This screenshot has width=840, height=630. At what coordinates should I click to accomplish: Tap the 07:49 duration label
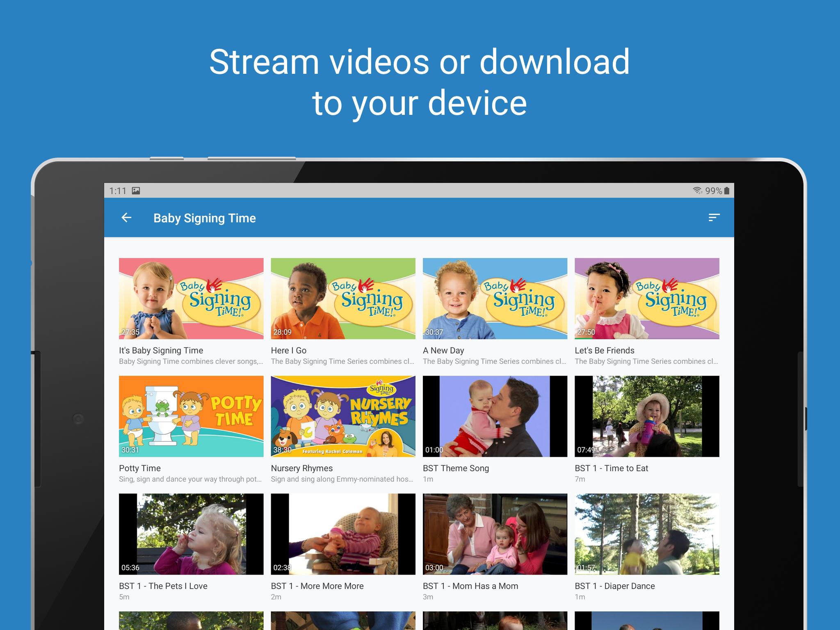tap(586, 450)
